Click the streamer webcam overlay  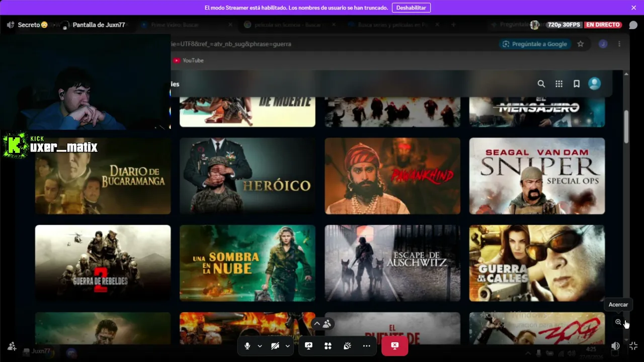pyautogui.click(x=85, y=82)
